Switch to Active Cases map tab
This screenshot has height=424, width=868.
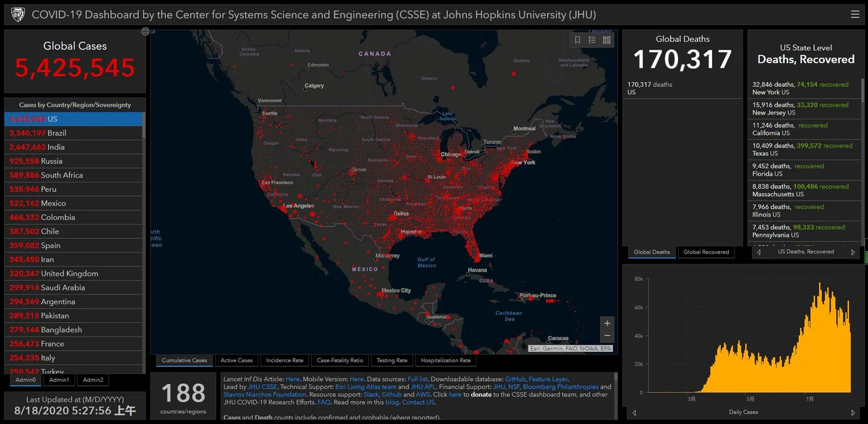pyautogui.click(x=237, y=360)
